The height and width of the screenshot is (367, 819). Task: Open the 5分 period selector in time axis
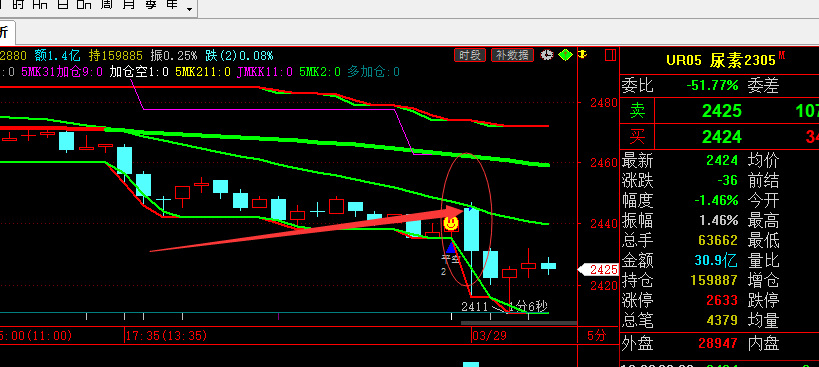596,335
